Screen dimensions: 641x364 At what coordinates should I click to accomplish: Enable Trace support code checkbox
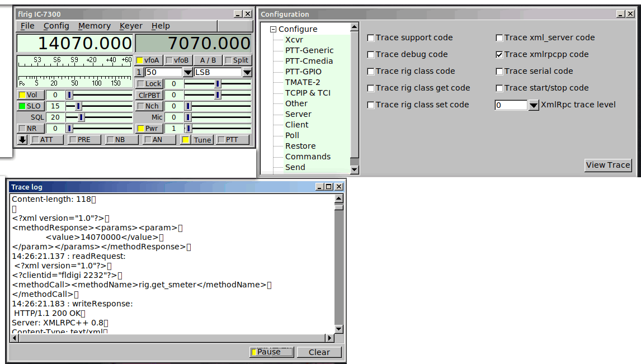coord(371,38)
